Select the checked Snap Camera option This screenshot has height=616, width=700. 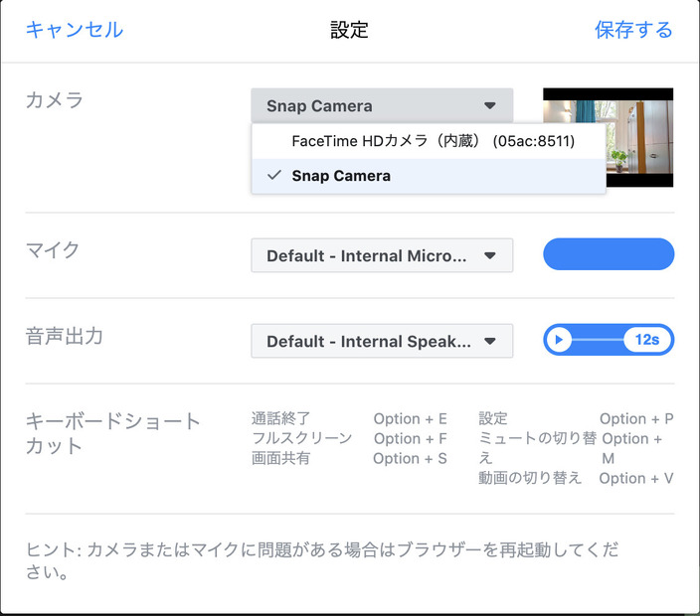(x=429, y=176)
